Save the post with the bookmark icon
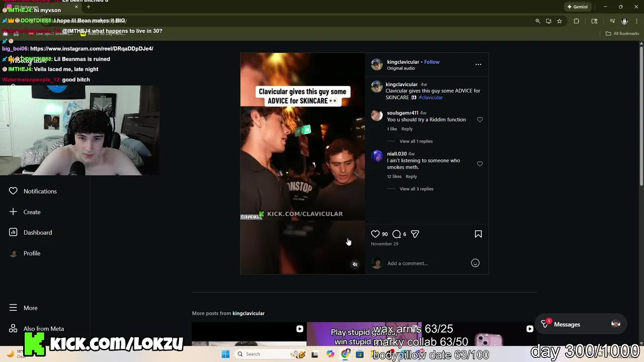This screenshot has width=644, height=362. tap(478, 234)
